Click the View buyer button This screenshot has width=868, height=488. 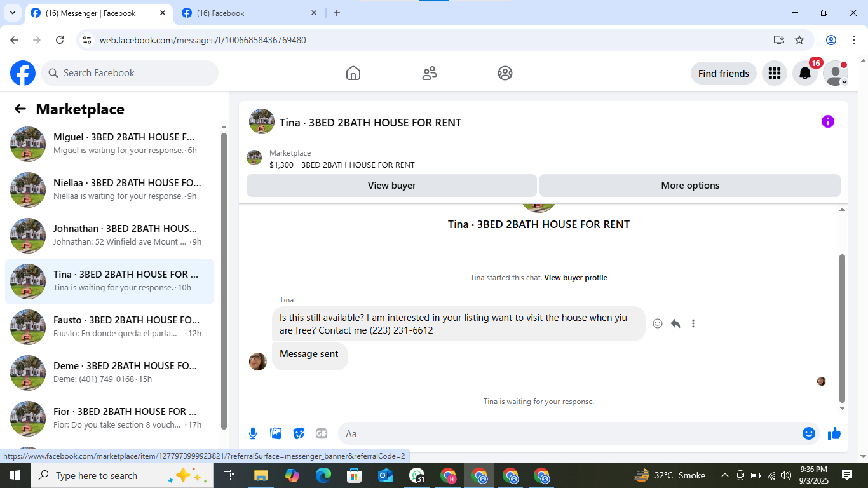click(391, 186)
